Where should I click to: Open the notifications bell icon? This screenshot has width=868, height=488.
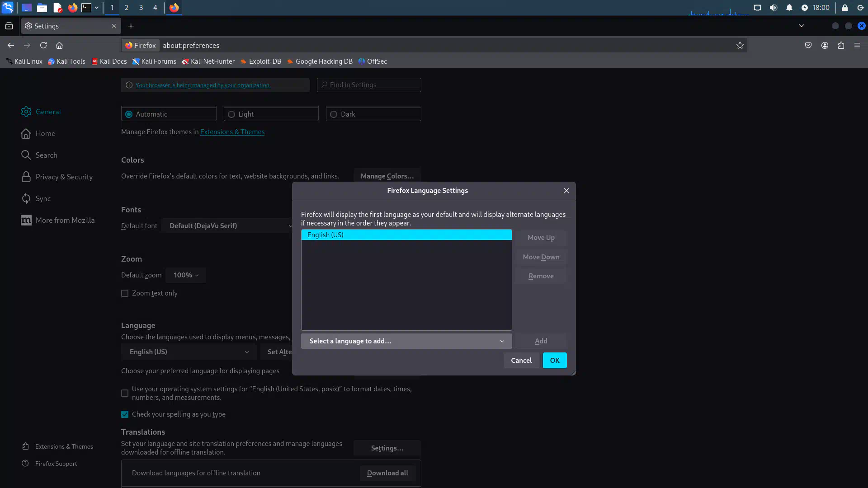point(789,8)
